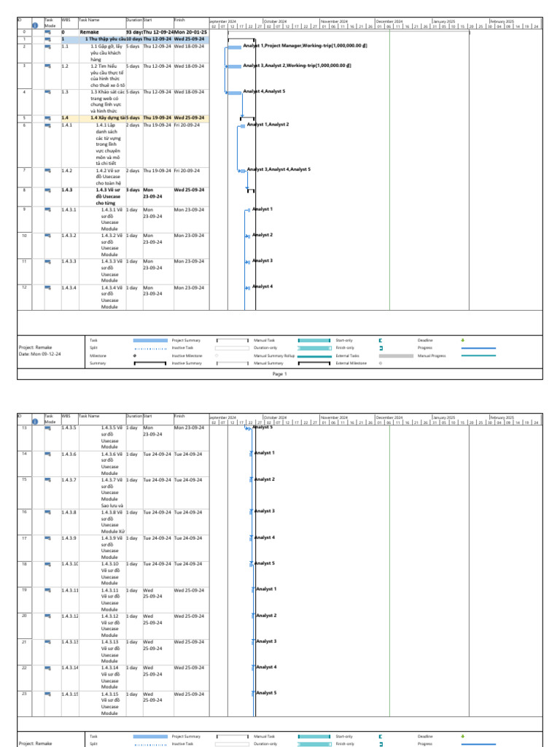Click task mode icon for WBS 1.4.3.8 row
This screenshot has height=747, width=560.
[48, 513]
